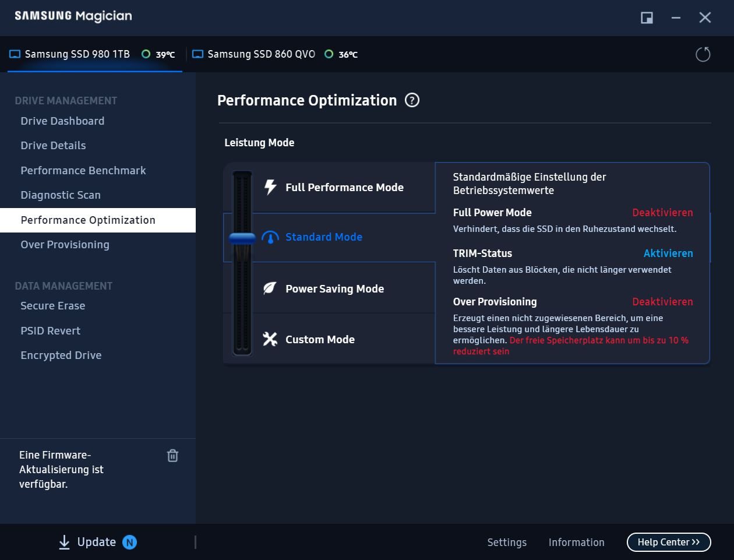Dismiss firmware notice with the trash icon
Image resolution: width=734 pixels, height=560 pixels.
(x=172, y=456)
